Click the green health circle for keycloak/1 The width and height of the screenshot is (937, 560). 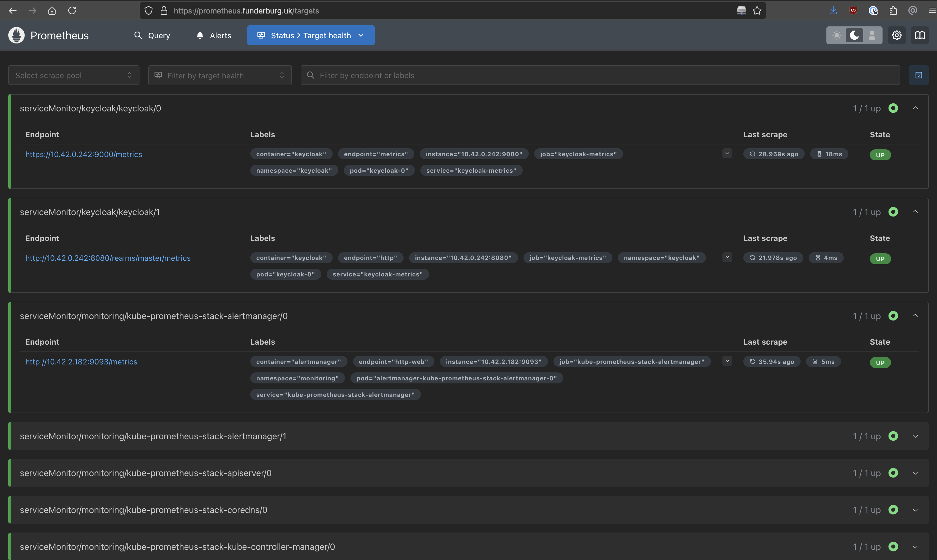pos(893,212)
